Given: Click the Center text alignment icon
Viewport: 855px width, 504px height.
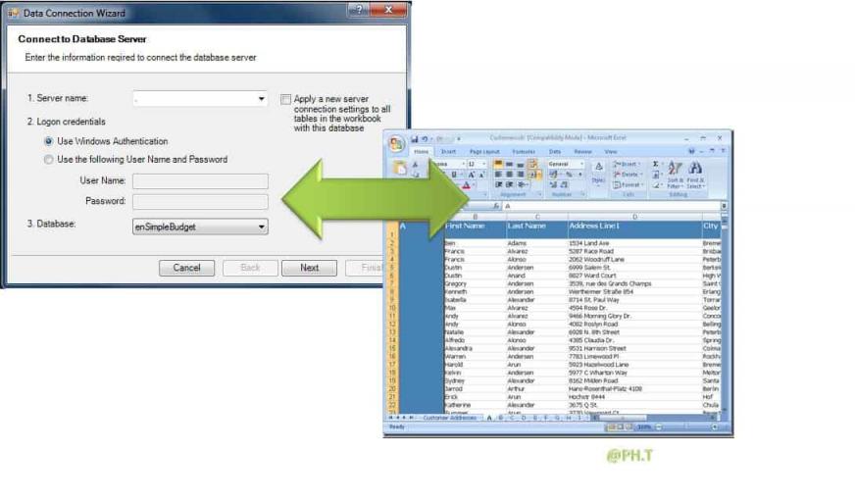Looking at the screenshot, I should tap(509, 175).
